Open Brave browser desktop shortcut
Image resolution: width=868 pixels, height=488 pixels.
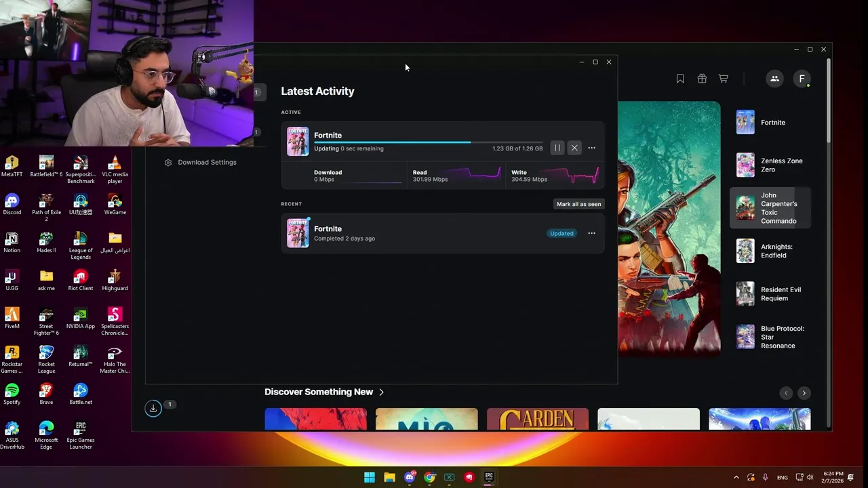(x=46, y=394)
